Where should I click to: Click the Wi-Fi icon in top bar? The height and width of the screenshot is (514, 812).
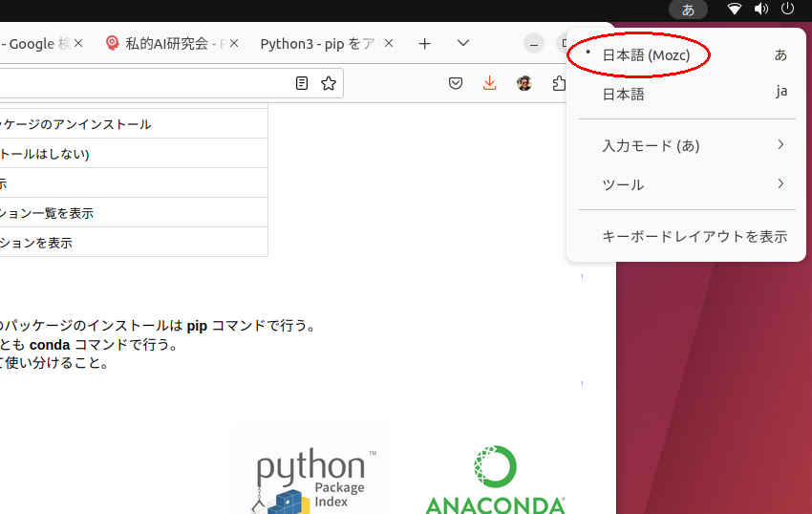(735, 10)
